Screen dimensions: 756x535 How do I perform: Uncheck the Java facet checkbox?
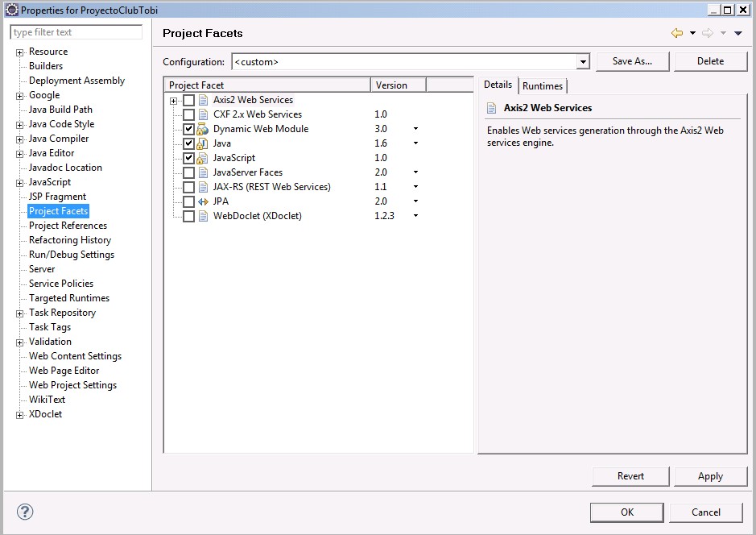[188, 143]
